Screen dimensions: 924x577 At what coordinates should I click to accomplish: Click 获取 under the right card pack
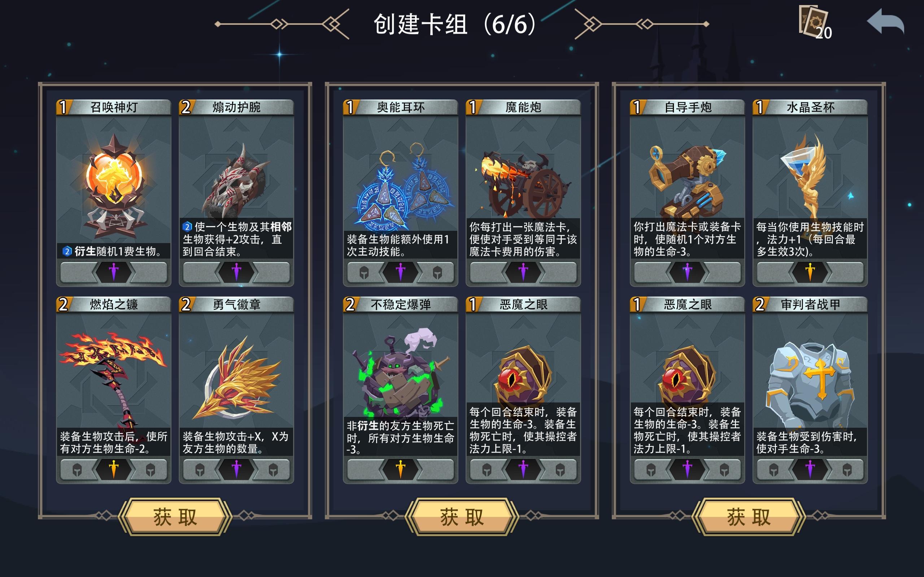[x=748, y=517]
